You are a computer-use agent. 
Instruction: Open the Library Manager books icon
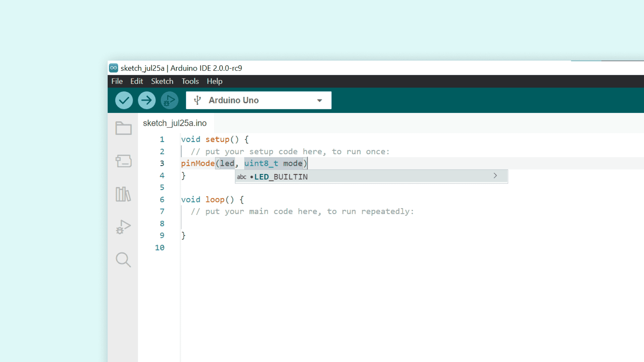123,194
